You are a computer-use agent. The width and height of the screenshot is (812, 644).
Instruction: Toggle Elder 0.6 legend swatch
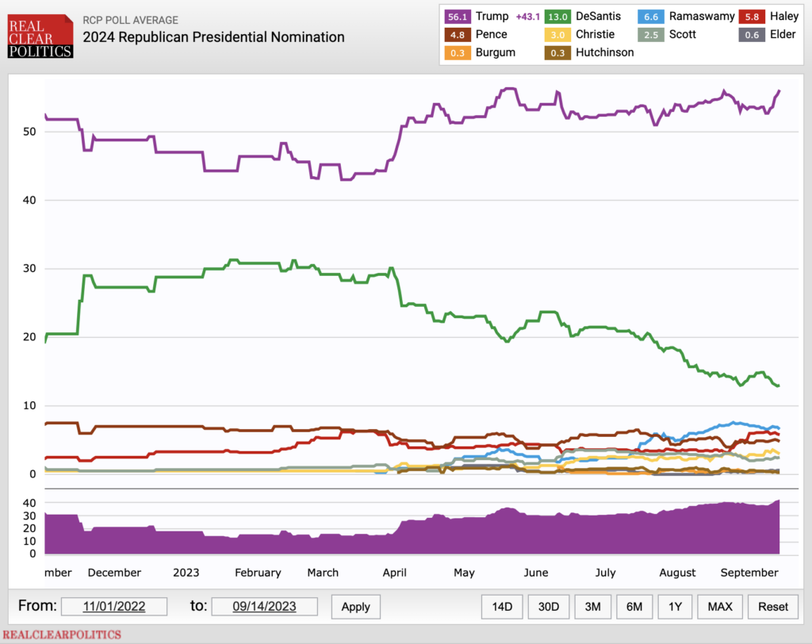(752, 35)
